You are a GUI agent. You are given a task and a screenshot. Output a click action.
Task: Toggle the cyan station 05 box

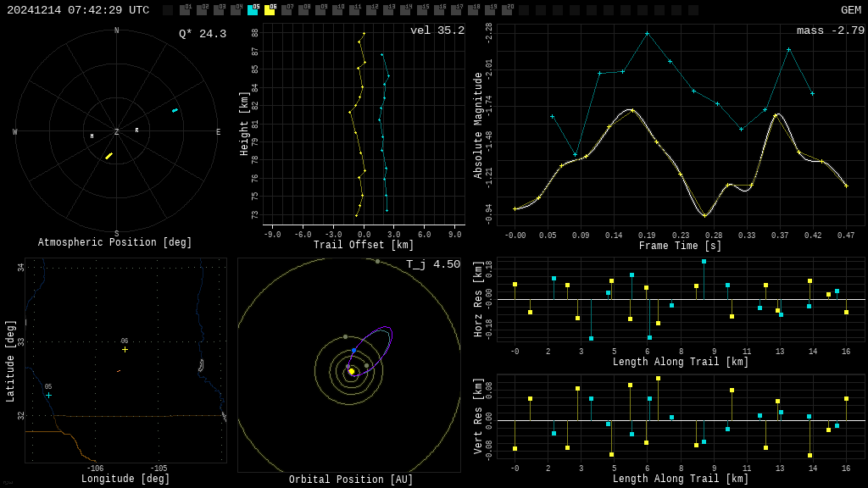253,10
